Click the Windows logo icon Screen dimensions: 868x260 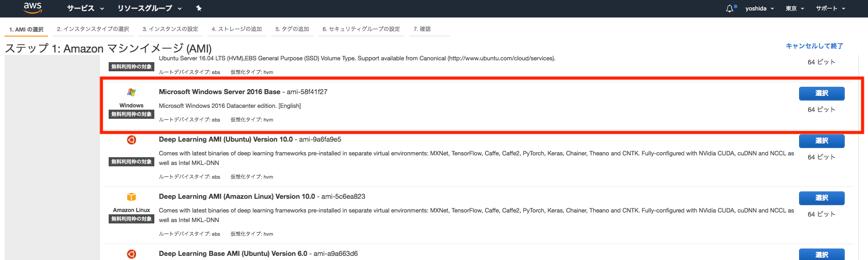coord(132,92)
